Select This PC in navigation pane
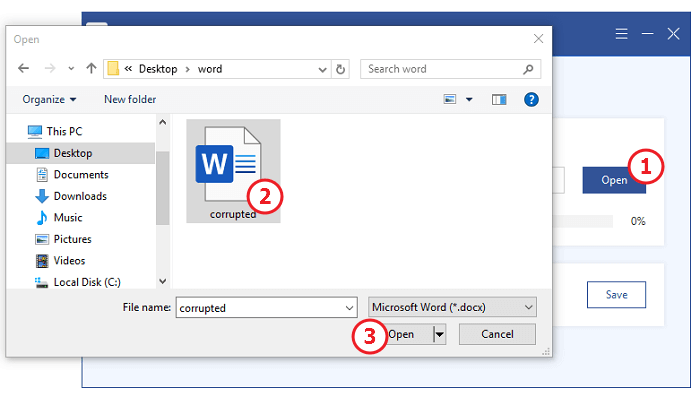 [x=64, y=131]
